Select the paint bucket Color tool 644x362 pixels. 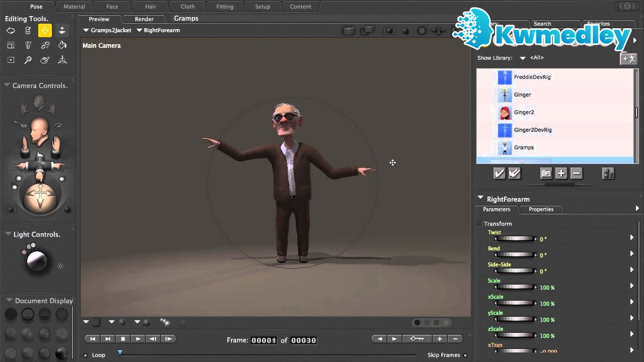coord(62,45)
